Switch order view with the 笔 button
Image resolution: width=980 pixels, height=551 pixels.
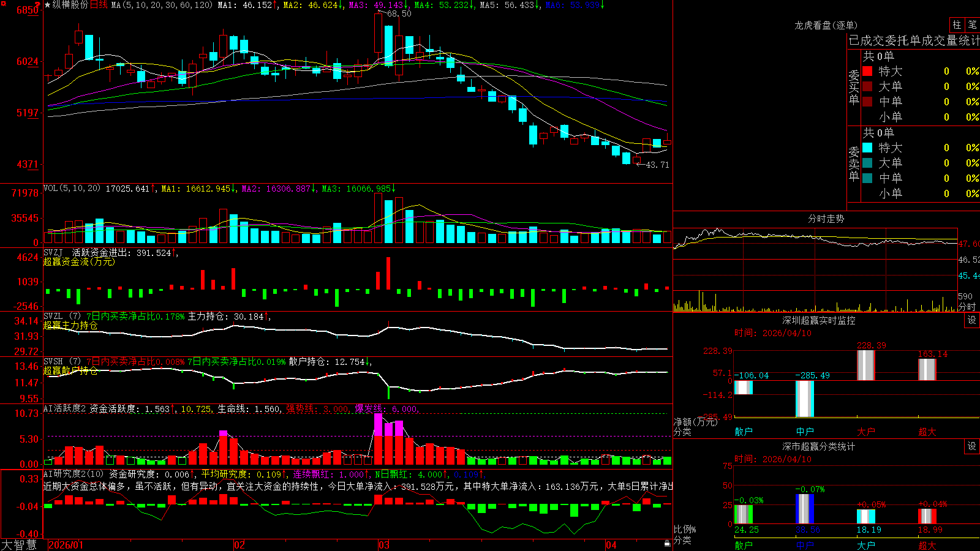point(972,24)
